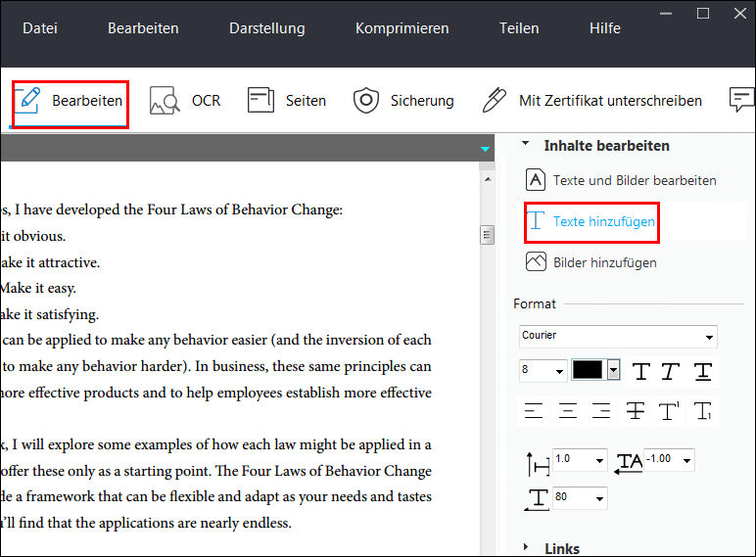Open the Darstellung menu
Image resolution: width=756 pixels, height=557 pixels.
pyautogui.click(x=267, y=28)
